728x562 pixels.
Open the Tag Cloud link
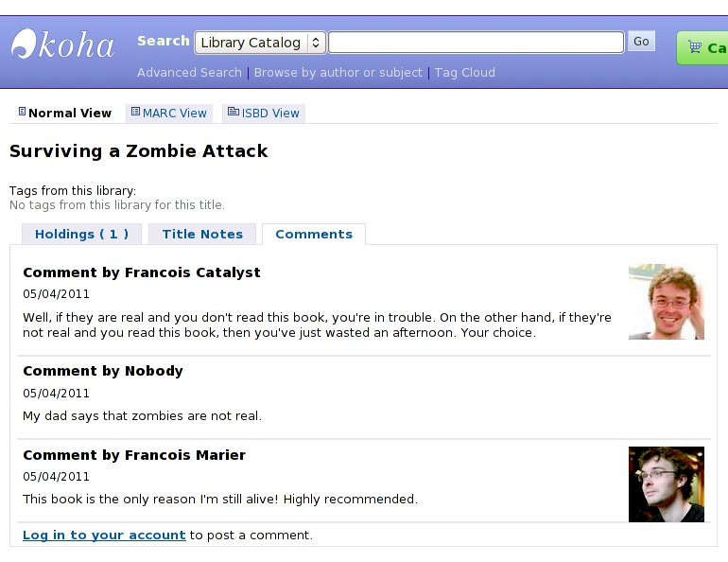click(x=464, y=73)
